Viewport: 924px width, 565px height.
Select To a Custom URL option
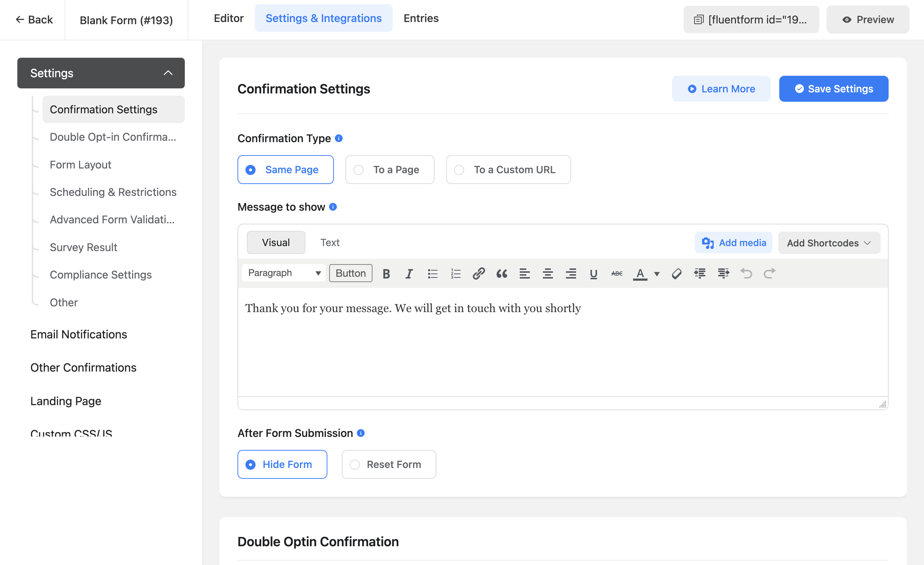[508, 170]
